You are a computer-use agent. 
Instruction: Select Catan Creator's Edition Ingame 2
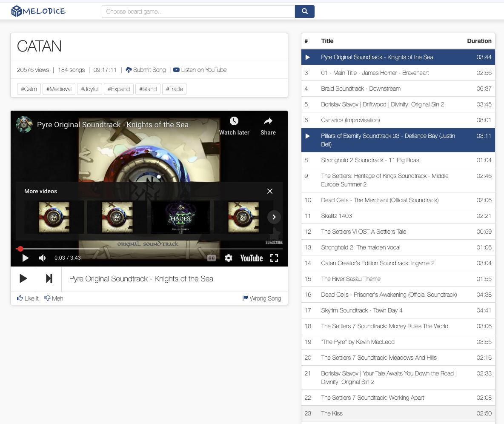pos(398,263)
